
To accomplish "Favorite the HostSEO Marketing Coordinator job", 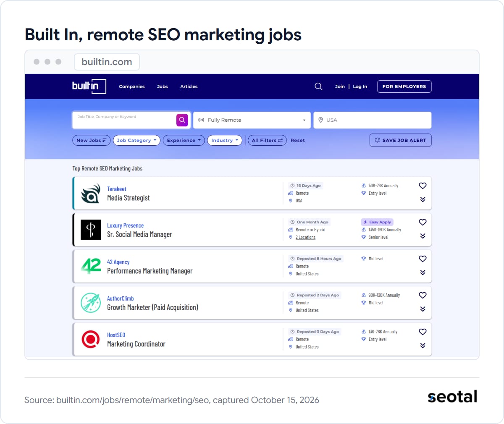I will [423, 332].
